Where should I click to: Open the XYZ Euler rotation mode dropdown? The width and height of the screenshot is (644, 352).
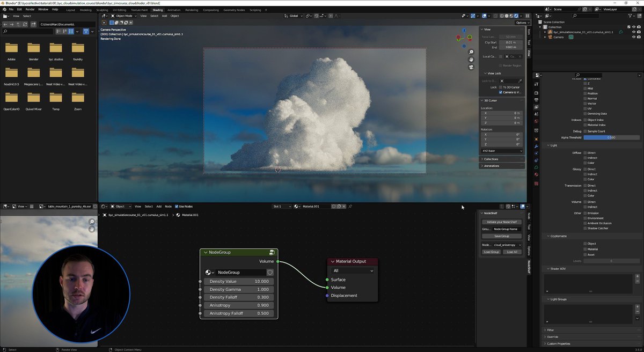(x=501, y=150)
